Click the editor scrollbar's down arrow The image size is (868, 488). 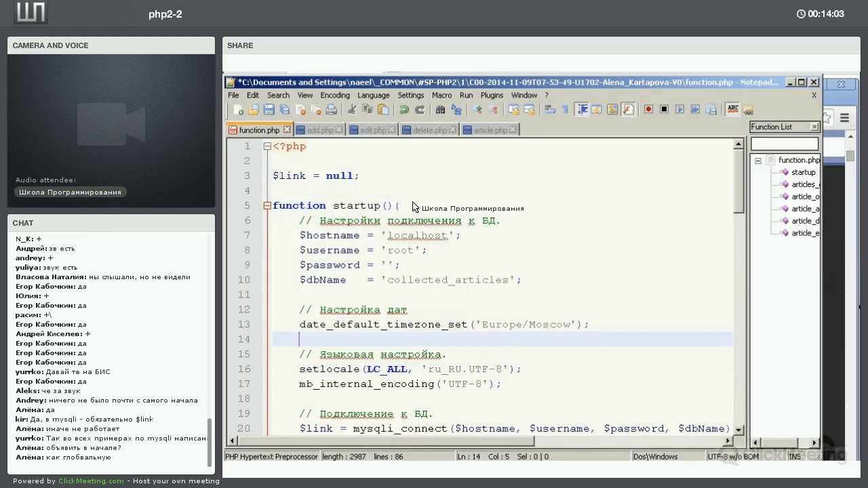click(738, 430)
